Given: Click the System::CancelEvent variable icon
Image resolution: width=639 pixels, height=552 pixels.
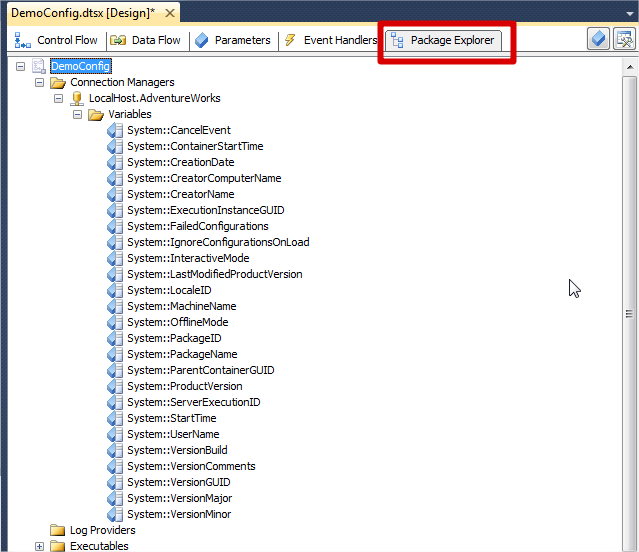Looking at the screenshot, I should pos(115,130).
